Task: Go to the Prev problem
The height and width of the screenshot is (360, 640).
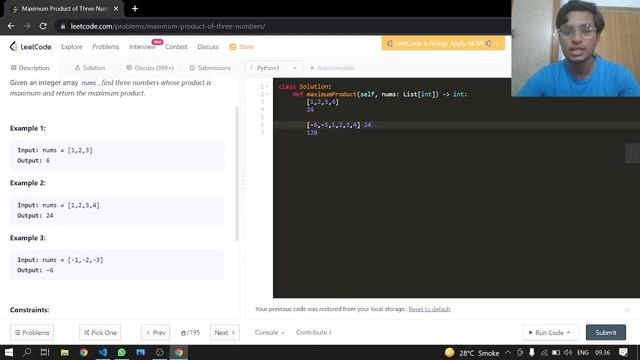Action: pos(156,333)
